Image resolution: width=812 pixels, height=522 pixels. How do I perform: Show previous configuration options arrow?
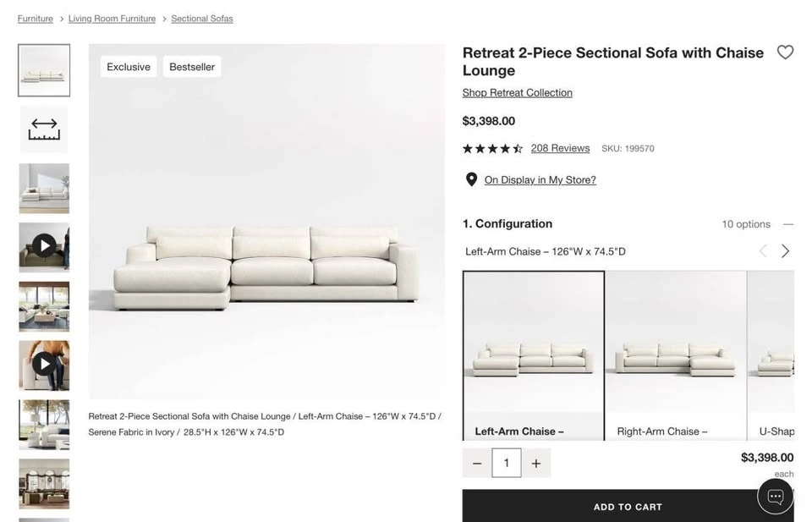point(763,251)
